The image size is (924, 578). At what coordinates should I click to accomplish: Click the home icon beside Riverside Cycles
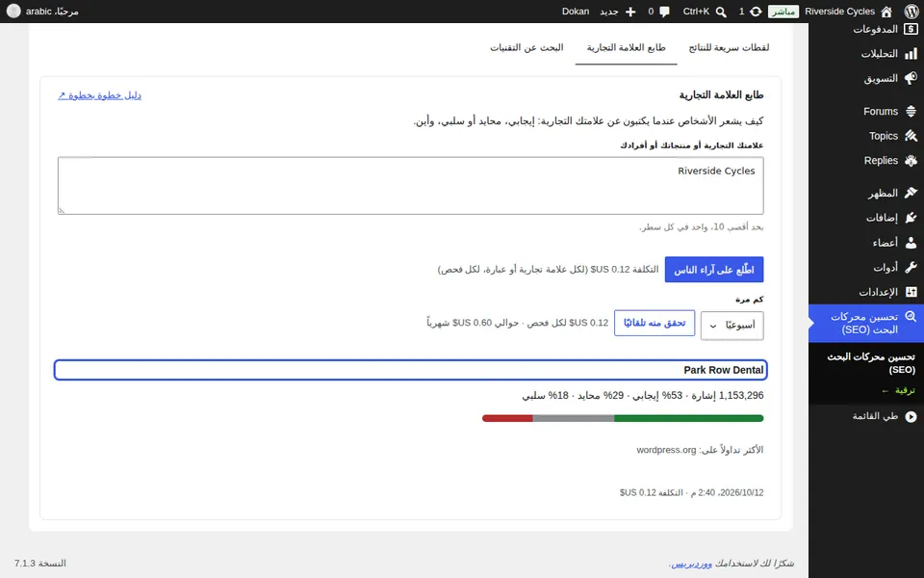(x=886, y=12)
